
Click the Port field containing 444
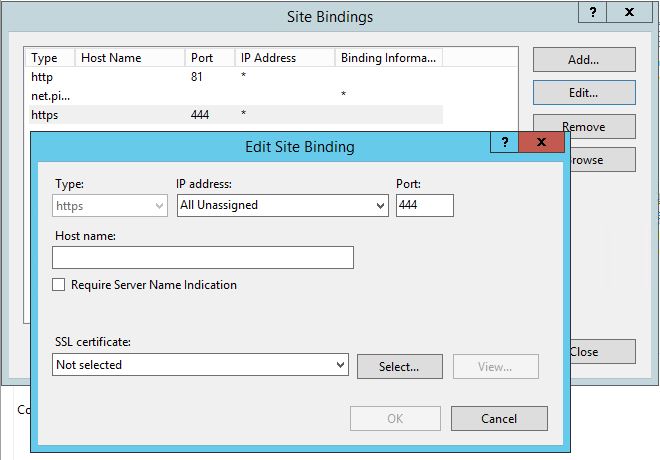tap(424, 205)
